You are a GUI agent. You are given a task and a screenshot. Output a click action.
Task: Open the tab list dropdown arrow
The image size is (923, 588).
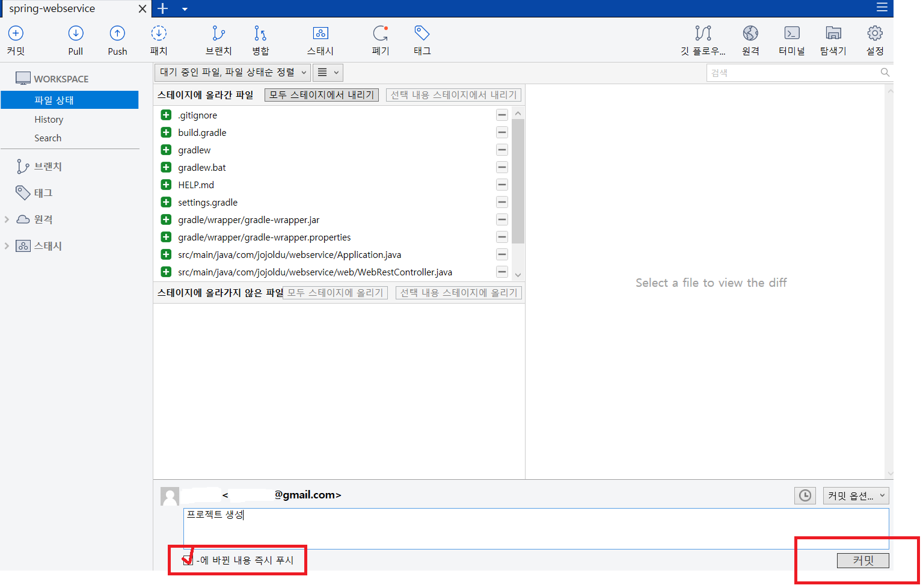click(185, 9)
